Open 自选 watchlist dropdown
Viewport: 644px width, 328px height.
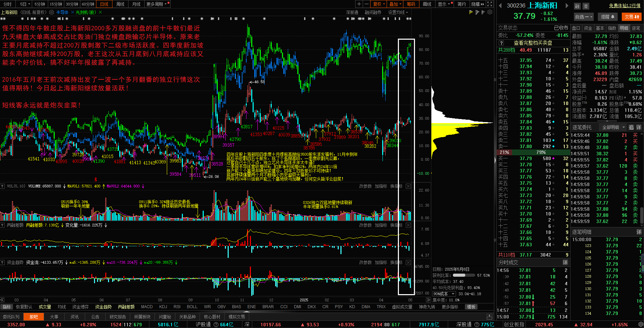point(583,17)
